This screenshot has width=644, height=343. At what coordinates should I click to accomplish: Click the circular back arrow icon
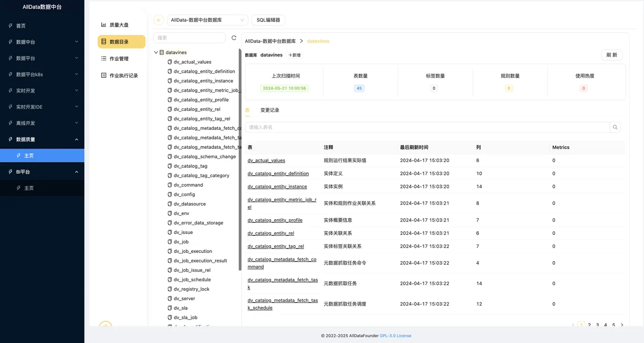click(159, 20)
